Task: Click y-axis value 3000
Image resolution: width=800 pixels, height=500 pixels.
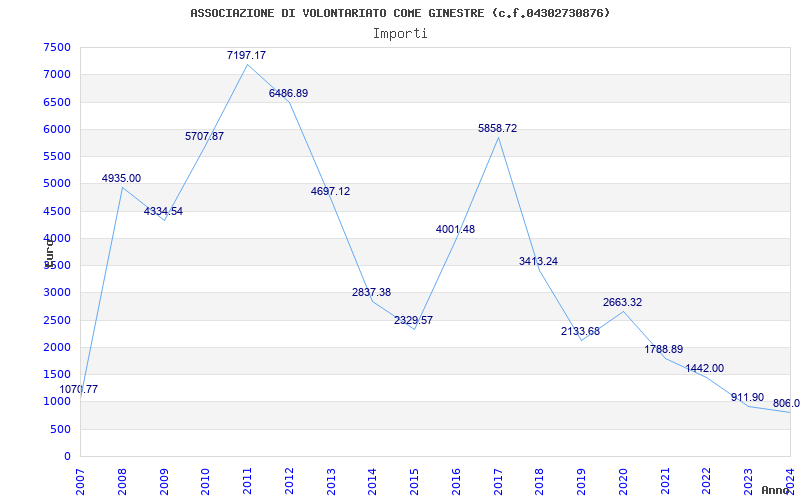Action: click(57, 293)
